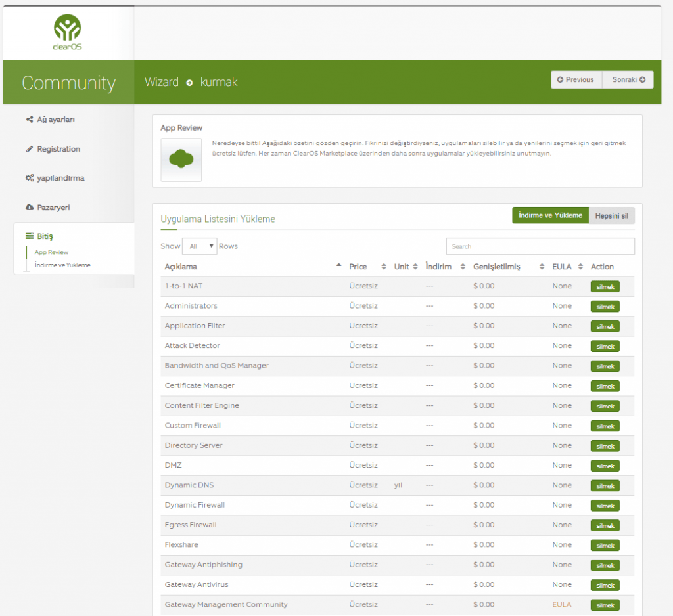Click the green İndirme ve Yükleme button
673x616 pixels.
click(550, 215)
